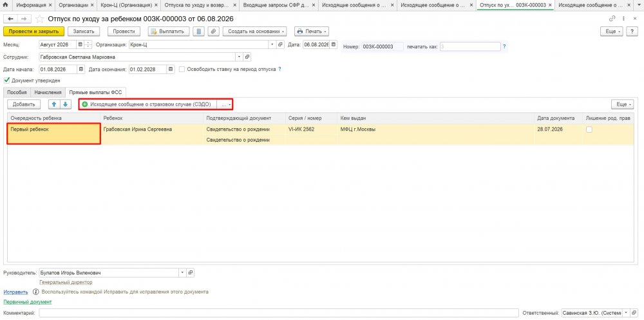Check Лишение род. прав for first child
This screenshot has width=644, height=320.
pyautogui.click(x=589, y=129)
